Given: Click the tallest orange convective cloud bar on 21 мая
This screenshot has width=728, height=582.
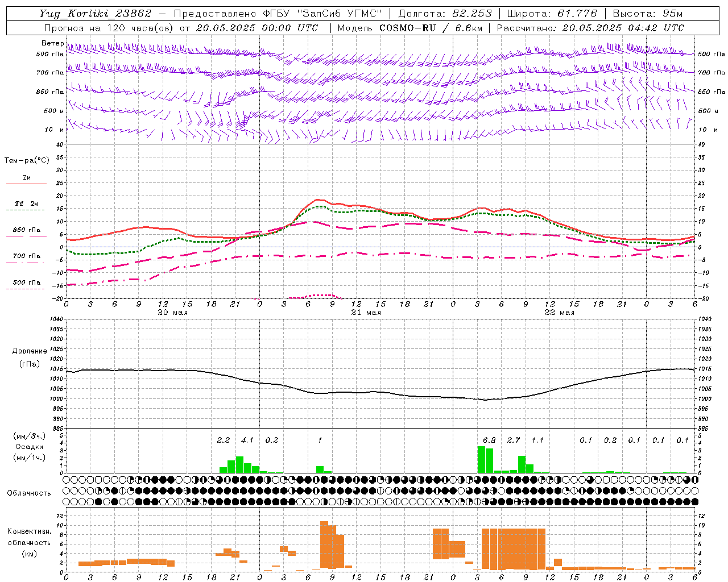Looking at the screenshot, I should [324, 544].
